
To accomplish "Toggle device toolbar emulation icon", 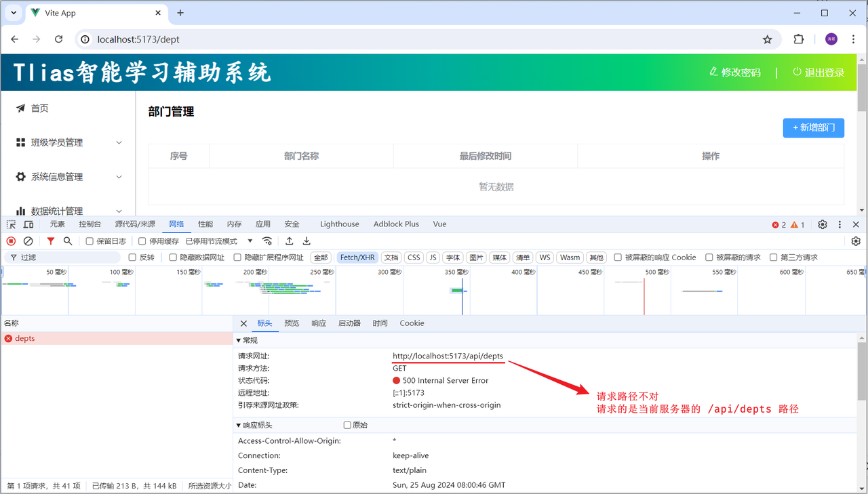I will pyautogui.click(x=28, y=224).
